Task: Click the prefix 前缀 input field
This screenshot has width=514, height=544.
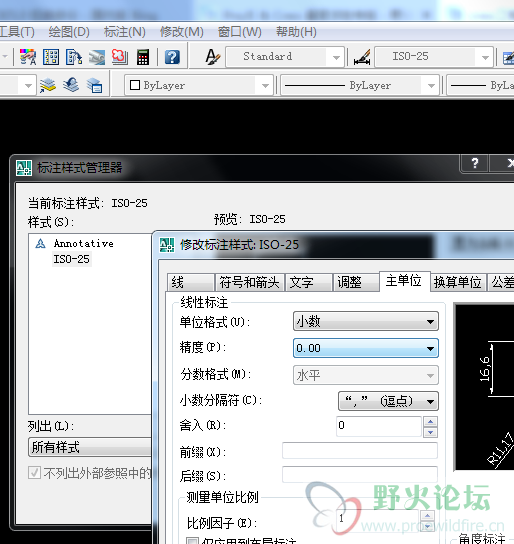Action: click(x=360, y=451)
